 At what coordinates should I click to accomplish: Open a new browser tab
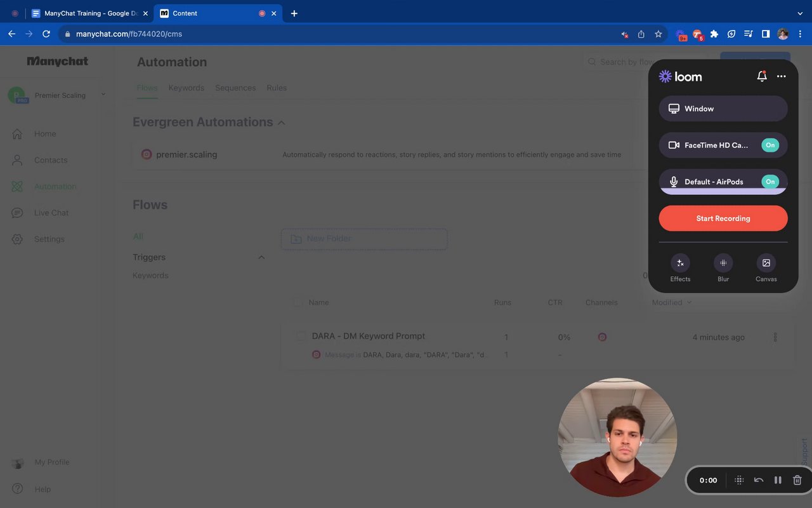[294, 13]
